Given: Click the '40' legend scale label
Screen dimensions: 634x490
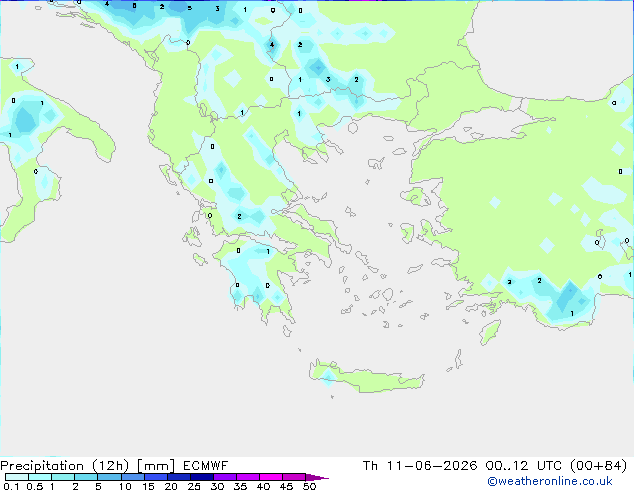Looking at the screenshot, I should point(263,486).
